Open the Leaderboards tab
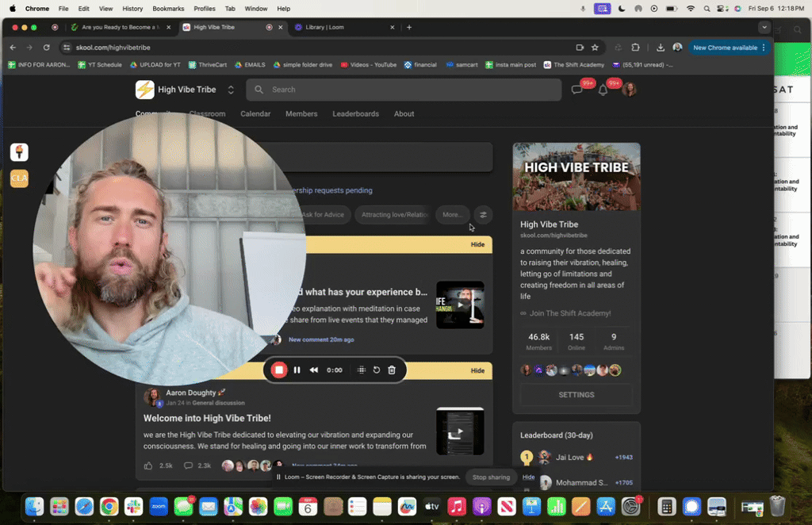 pos(356,114)
